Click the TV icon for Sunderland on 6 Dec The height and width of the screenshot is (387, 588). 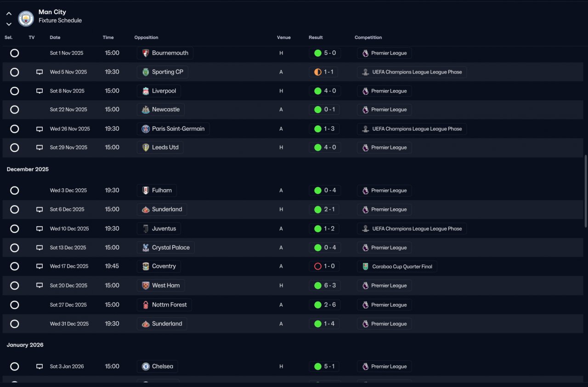tap(40, 209)
